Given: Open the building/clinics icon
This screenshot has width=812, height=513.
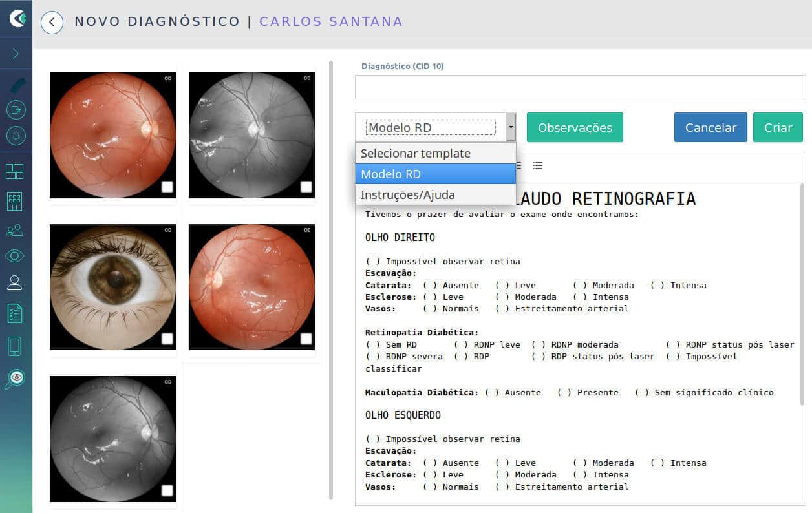Looking at the screenshot, I should coord(14,201).
